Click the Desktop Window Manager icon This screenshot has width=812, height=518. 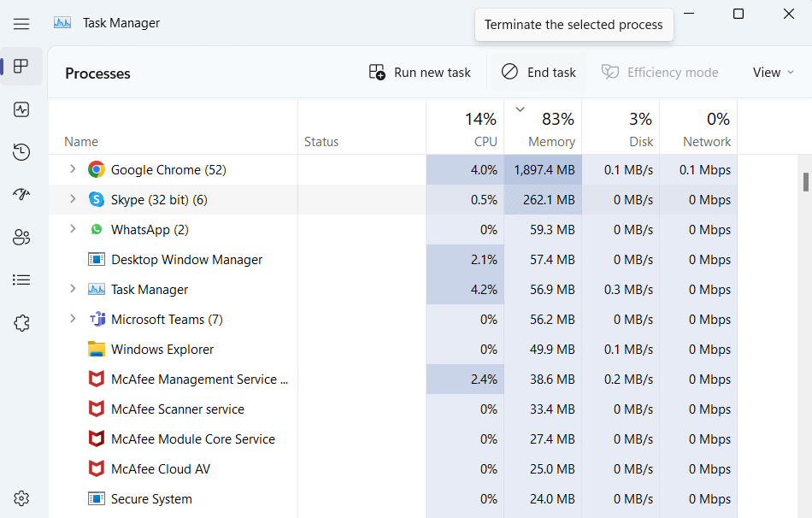coord(97,259)
